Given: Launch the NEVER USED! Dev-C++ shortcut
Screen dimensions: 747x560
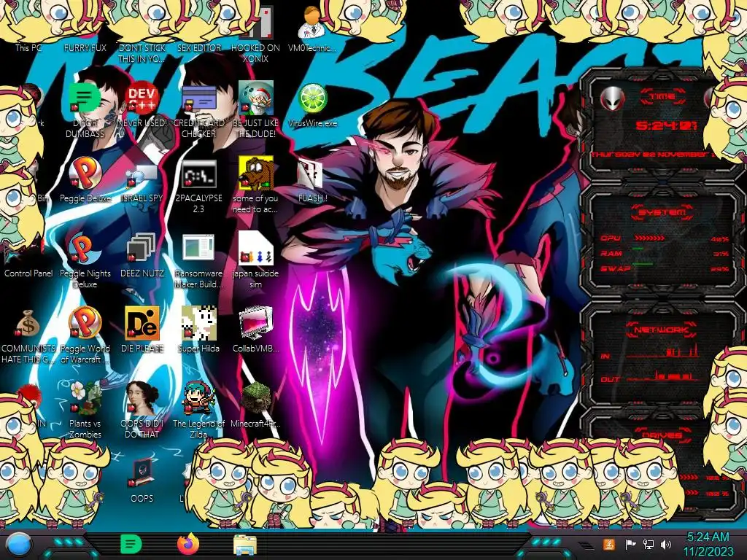Looking at the screenshot, I should (142, 105).
